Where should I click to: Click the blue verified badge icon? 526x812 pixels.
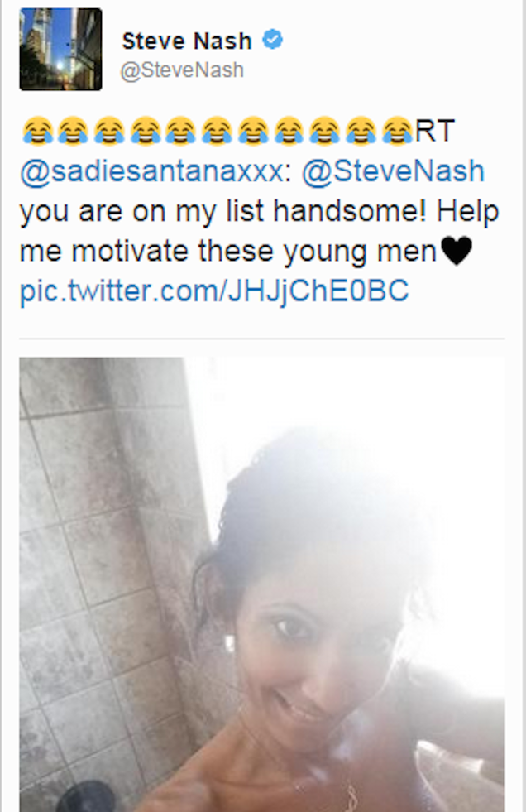point(273,40)
